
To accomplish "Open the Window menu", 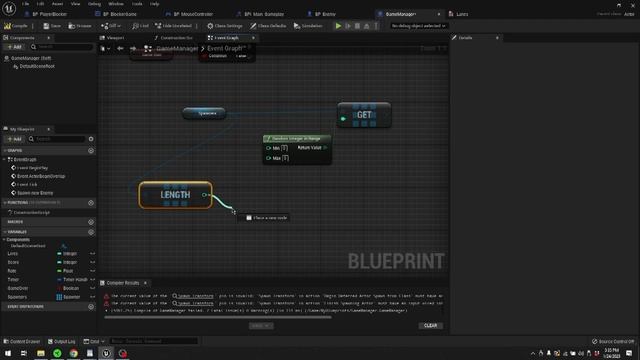I will [116, 4].
